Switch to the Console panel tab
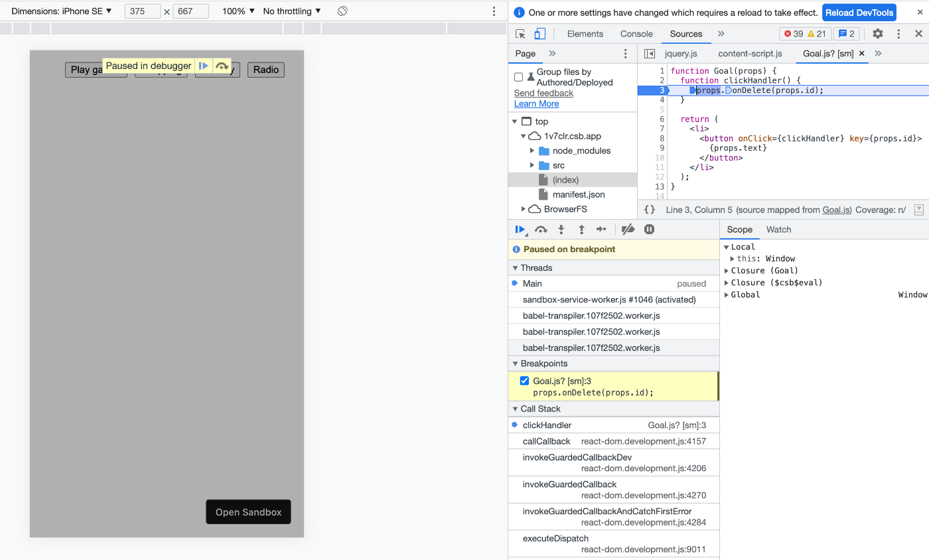 [x=636, y=34]
